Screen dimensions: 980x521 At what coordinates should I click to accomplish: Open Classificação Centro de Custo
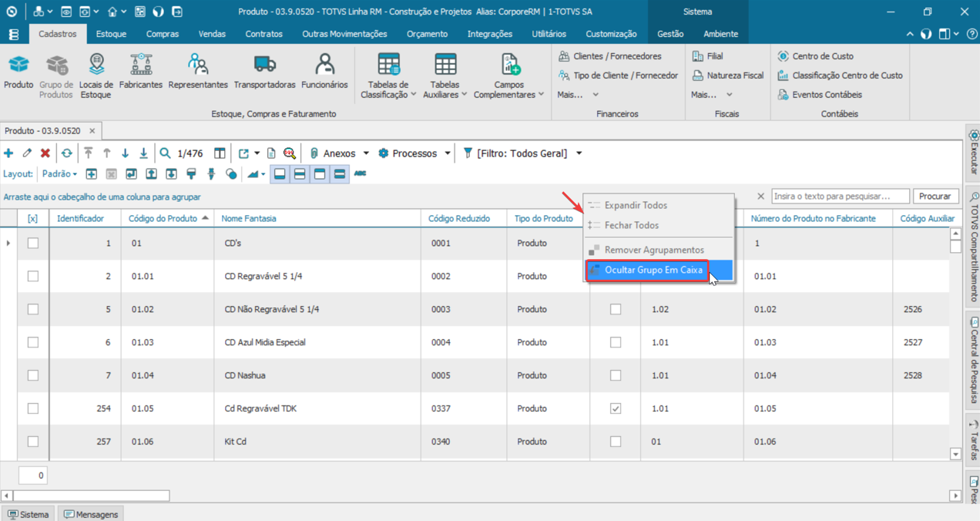(x=840, y=76)
